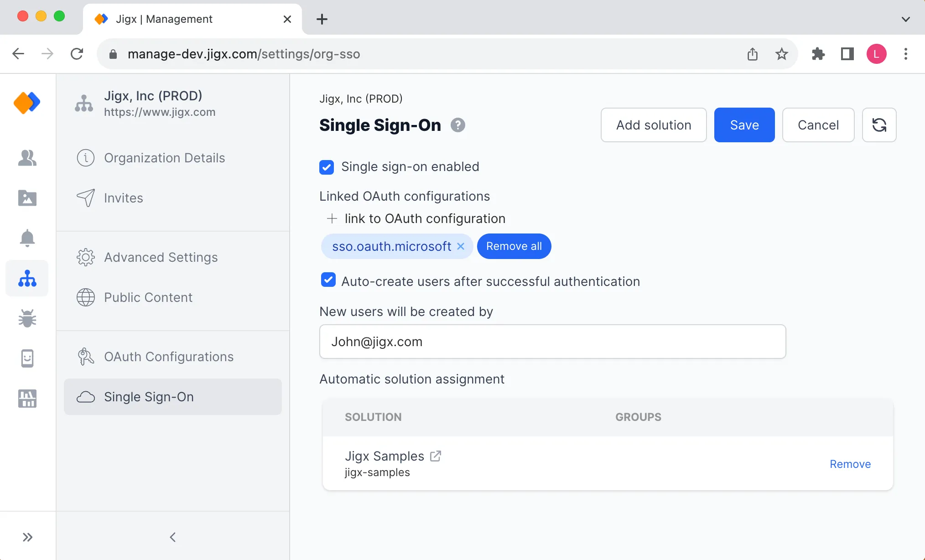Open a new browser tab with plus
The image size is (925, 560).
tap(322, 19)
